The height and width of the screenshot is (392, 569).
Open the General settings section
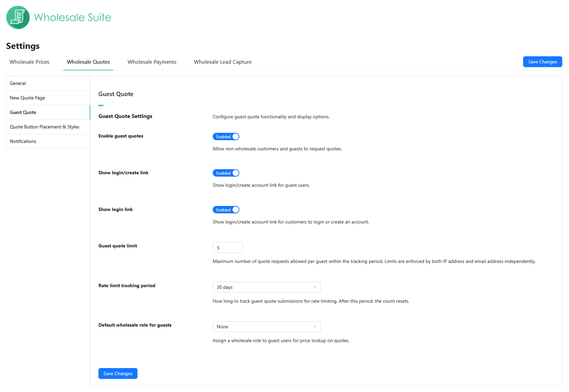coord(18,83)
